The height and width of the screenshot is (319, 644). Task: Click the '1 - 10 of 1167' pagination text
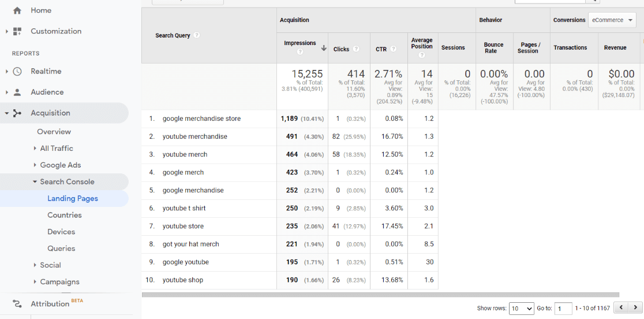click(593, 308)
